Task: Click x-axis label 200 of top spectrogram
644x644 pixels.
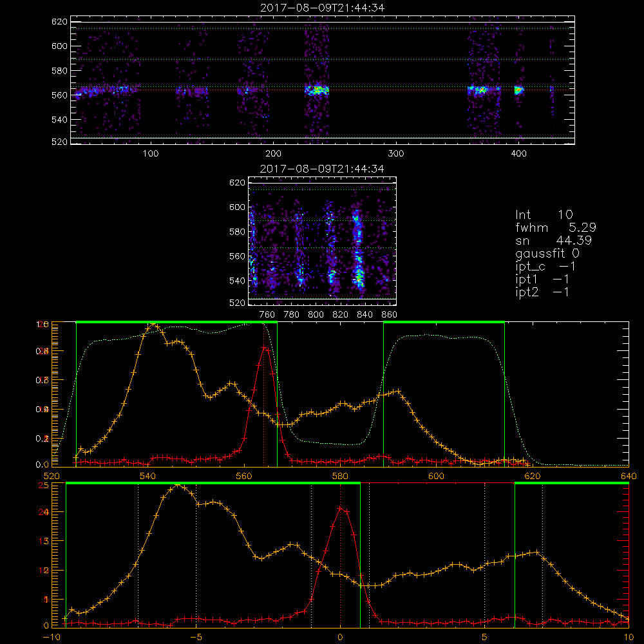Action: pyautogui.click(x=273, y=154)
